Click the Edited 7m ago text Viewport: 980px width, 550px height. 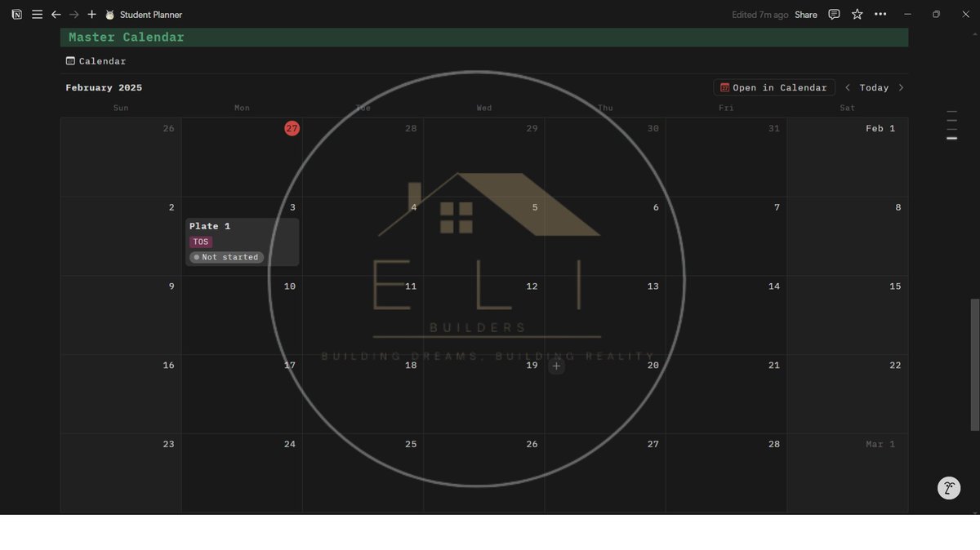point(759,15)
